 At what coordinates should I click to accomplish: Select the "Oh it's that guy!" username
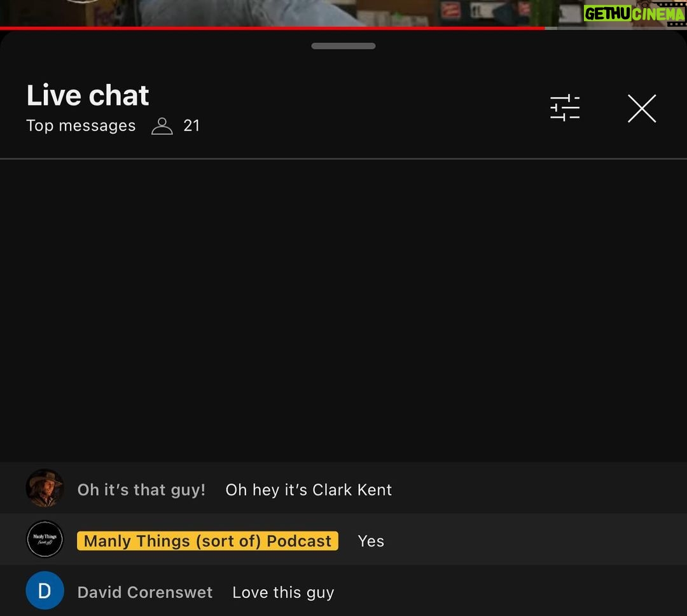coord(141,490)
